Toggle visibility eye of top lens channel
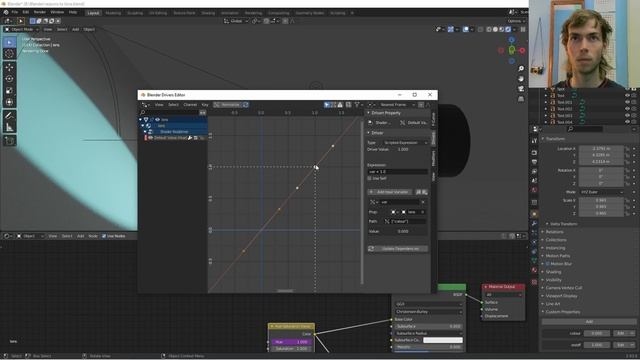 click(157, 120)
